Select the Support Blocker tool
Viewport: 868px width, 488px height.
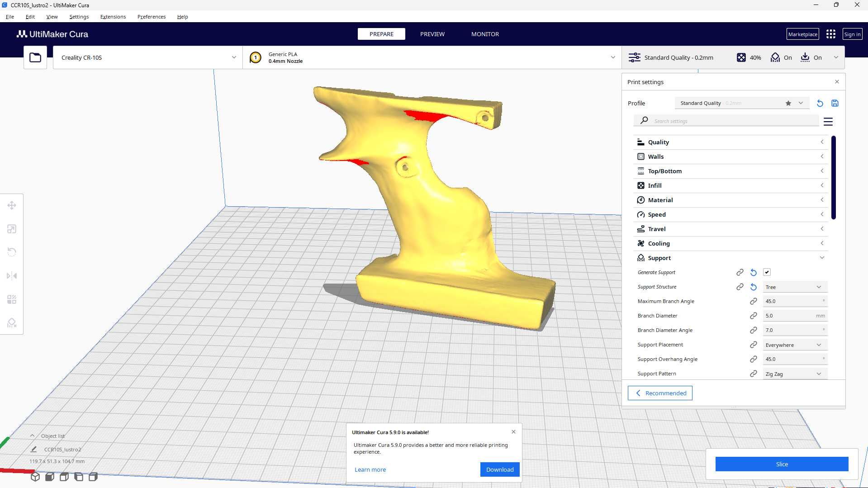(12, 323)
